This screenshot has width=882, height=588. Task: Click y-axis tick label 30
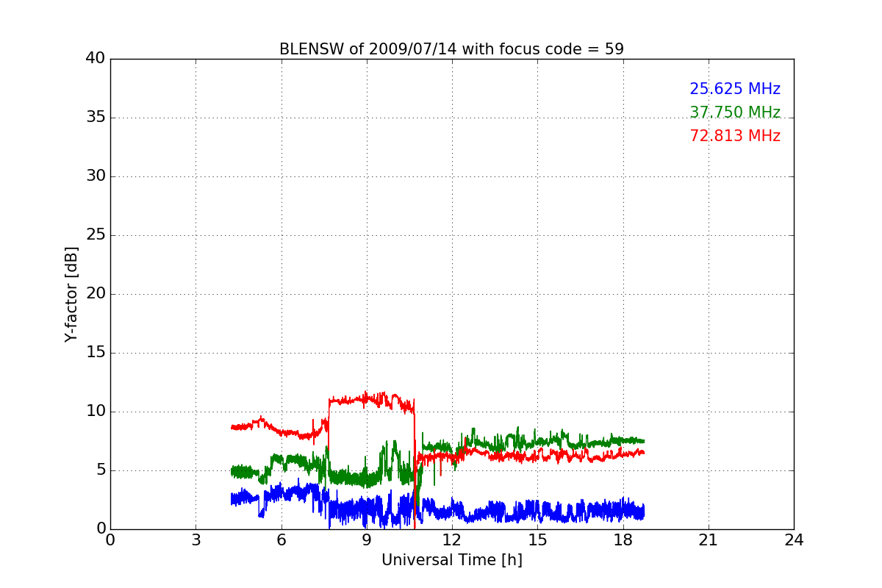click(96, 176)
